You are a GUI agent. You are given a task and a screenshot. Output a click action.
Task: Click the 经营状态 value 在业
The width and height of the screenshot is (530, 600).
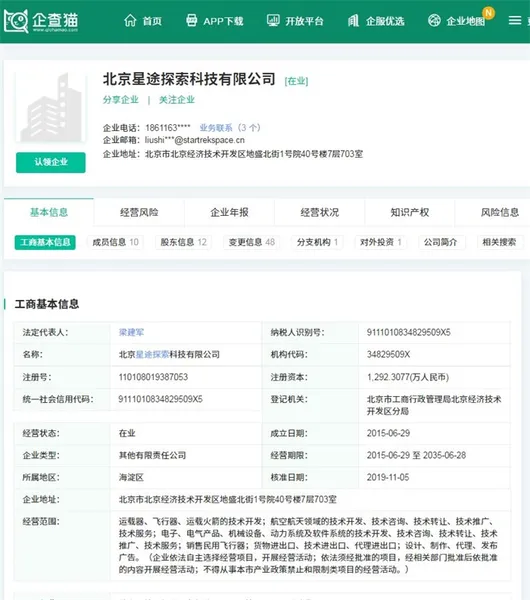click(x=127, y=433)
